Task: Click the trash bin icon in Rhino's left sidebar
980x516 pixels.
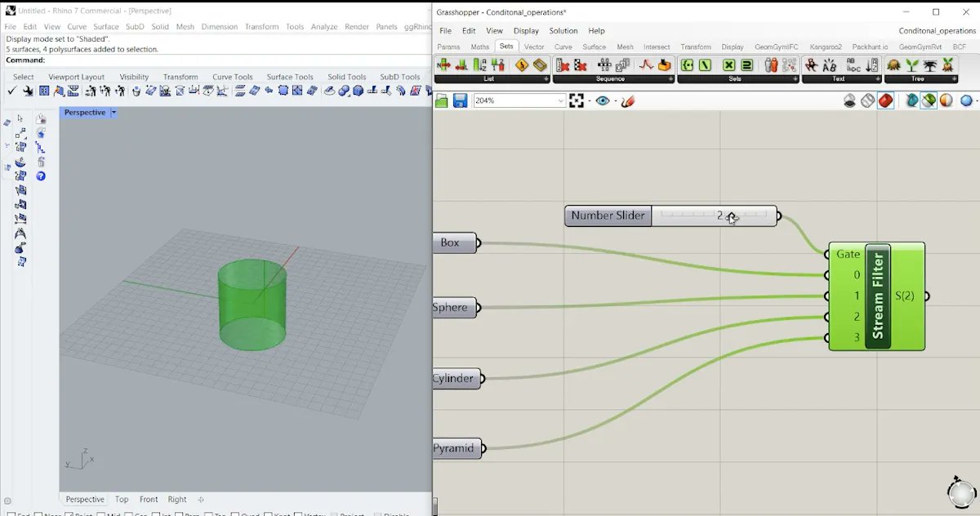Action: [x=41, y=162]
